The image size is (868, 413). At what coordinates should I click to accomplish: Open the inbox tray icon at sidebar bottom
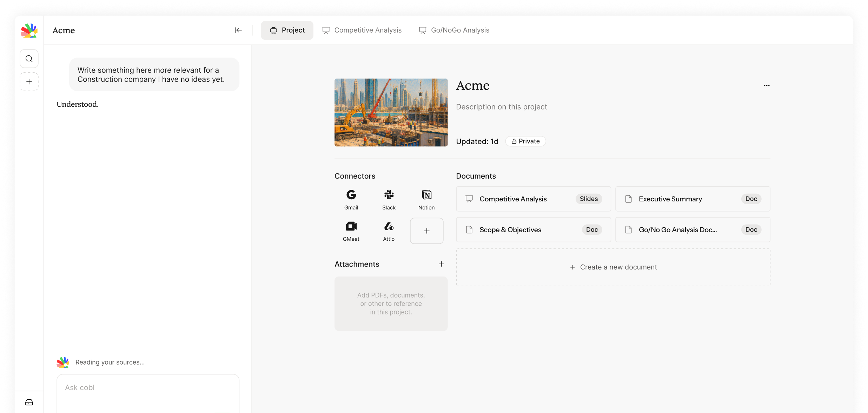tap(29, 402)
